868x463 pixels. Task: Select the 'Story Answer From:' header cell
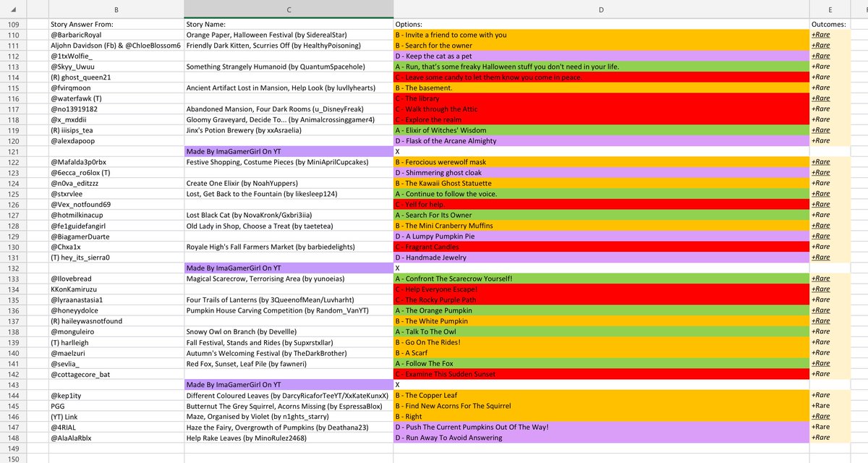[x=116, y=24]
